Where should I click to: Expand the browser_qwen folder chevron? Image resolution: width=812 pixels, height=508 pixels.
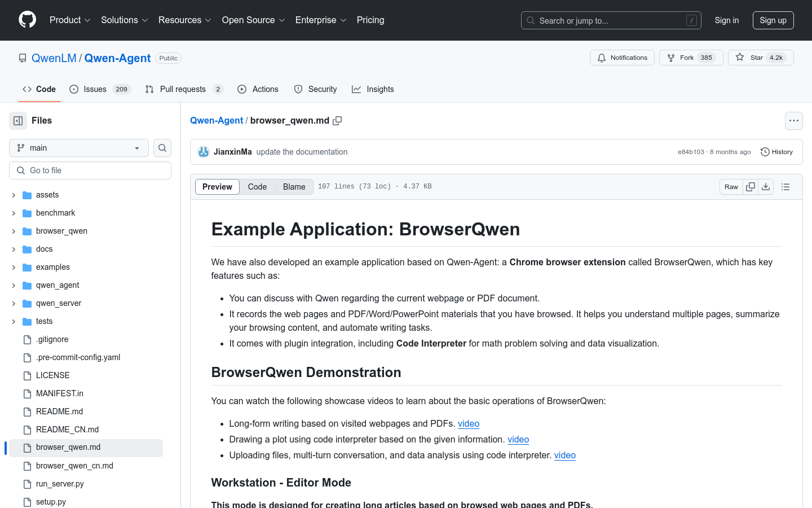coord(14,231)
